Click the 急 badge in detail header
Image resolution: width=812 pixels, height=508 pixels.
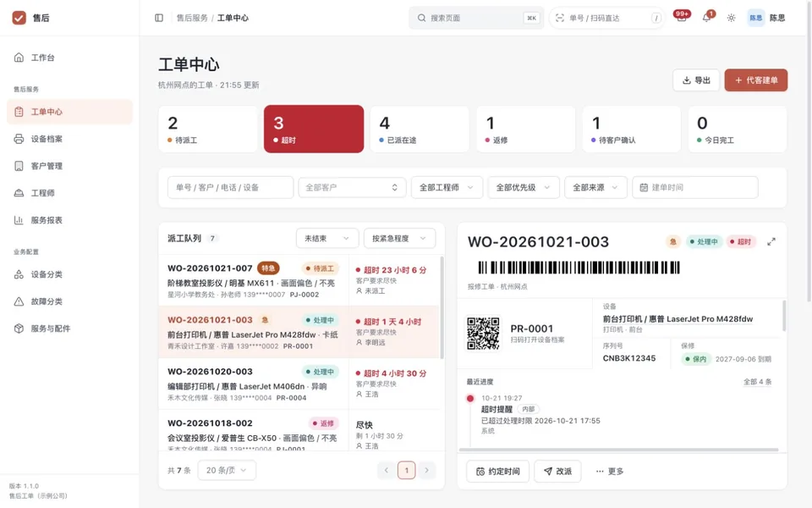672,241
